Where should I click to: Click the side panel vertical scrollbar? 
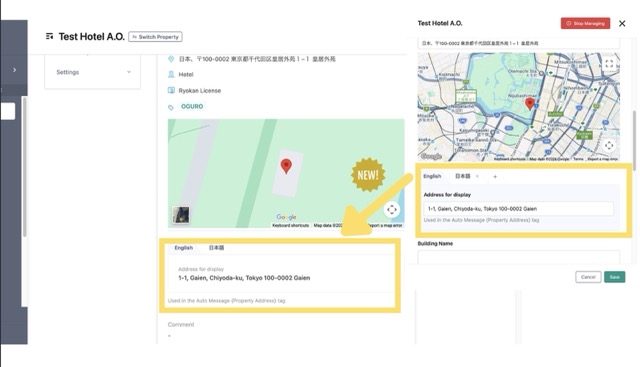tap(634, 140)
